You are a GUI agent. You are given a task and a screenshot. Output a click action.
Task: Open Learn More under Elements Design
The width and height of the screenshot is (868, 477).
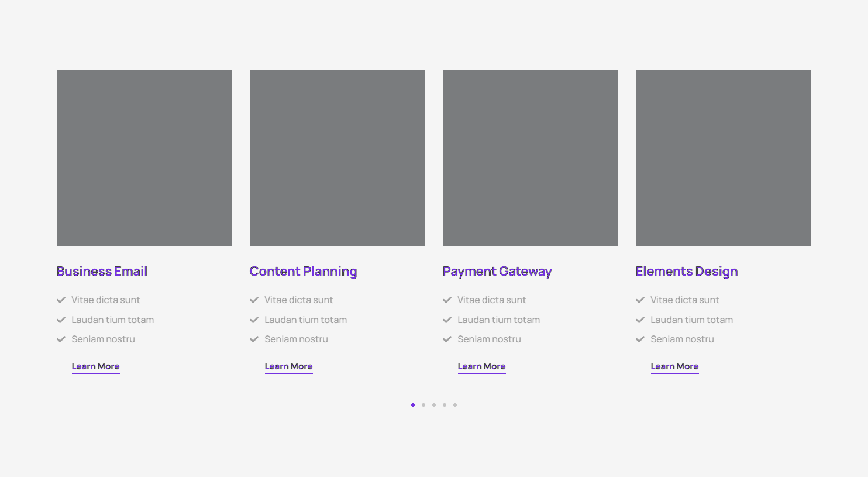click(x=674, y=366)
